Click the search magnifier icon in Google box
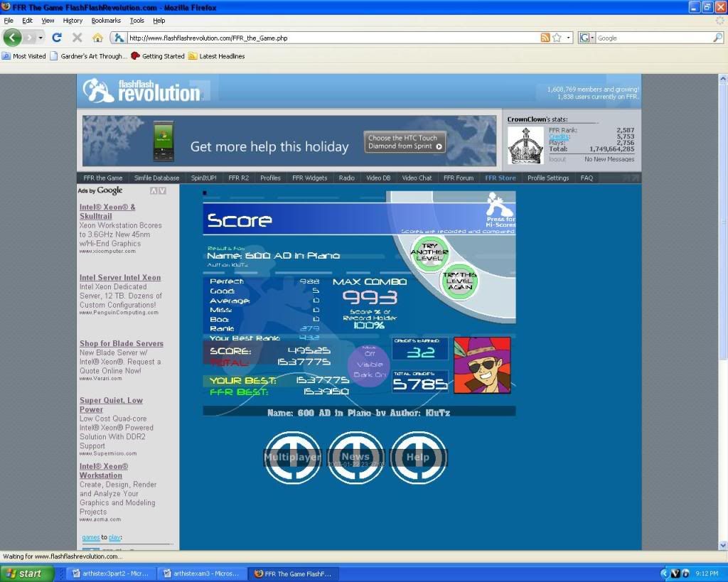The width and height of the screenshot is (728, 582). pos(719,38)
